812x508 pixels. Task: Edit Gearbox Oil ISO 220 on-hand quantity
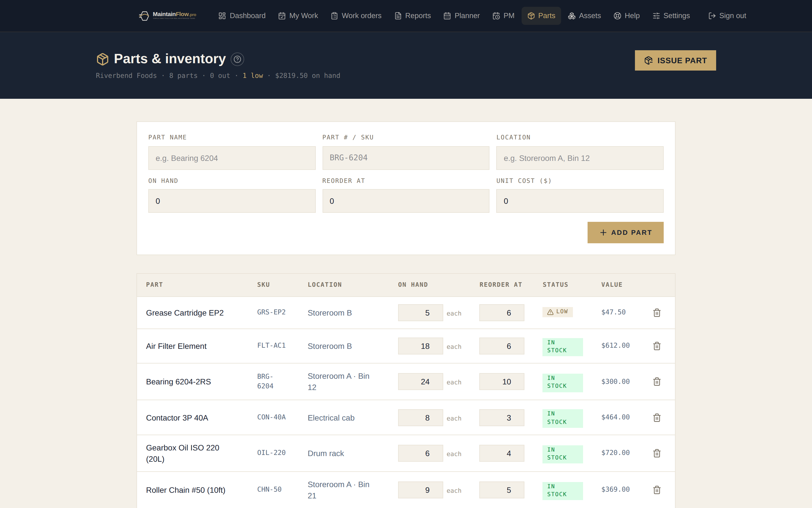pos(420,453)
